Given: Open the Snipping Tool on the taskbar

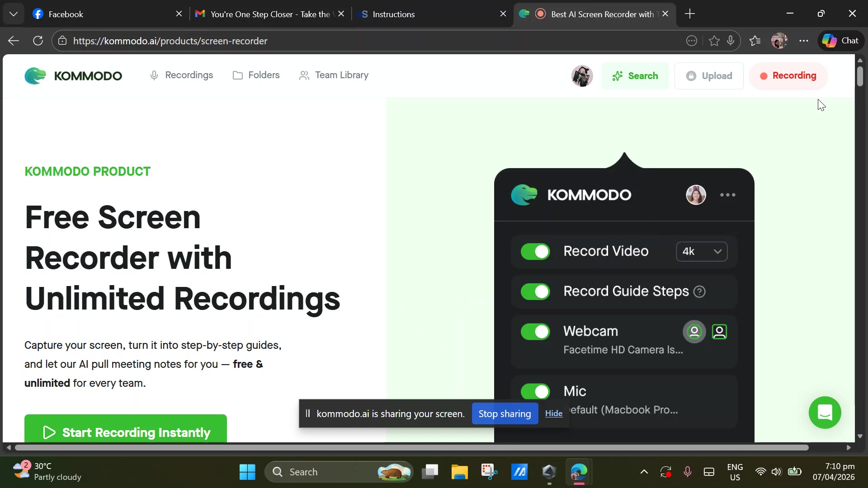Looking at the screenshot, I should (489, 472).
